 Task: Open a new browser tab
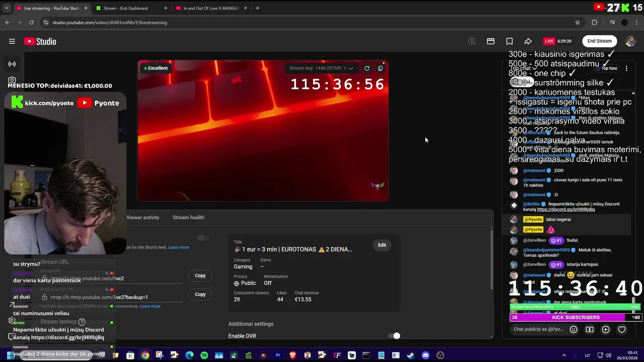[257, 8]
